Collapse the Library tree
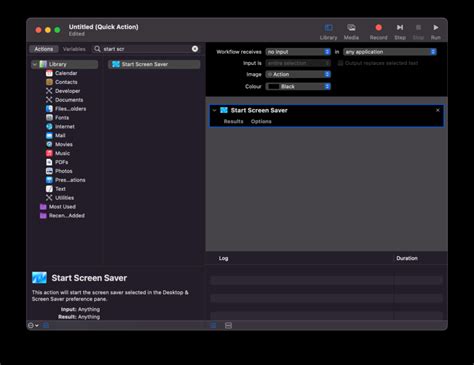 coord(35,64)
